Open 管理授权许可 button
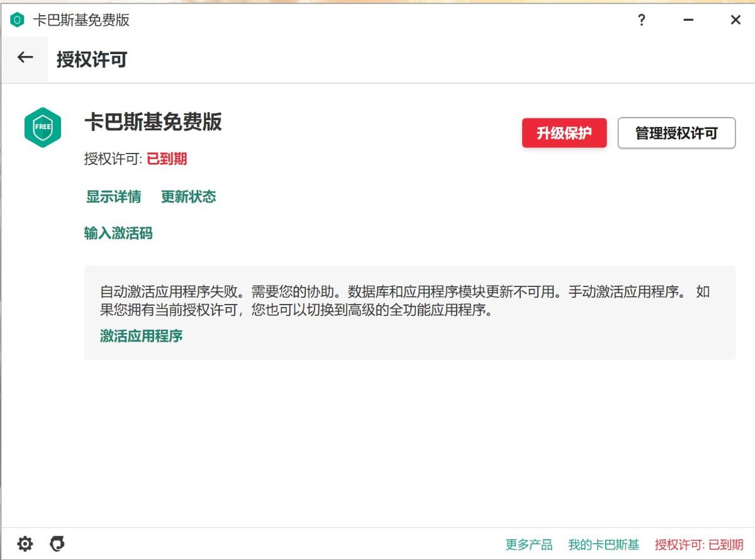Viewport: 755px width, 560px height. (x=676, y=133)
